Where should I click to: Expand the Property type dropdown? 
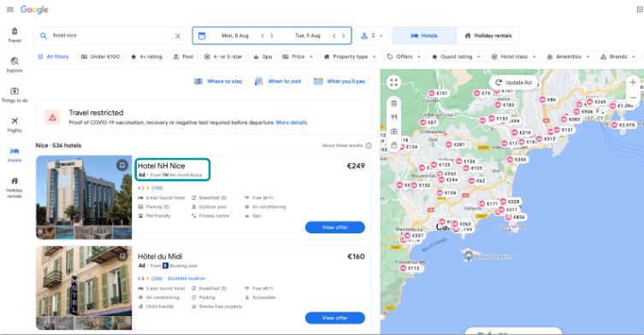[x=350, y=56]
